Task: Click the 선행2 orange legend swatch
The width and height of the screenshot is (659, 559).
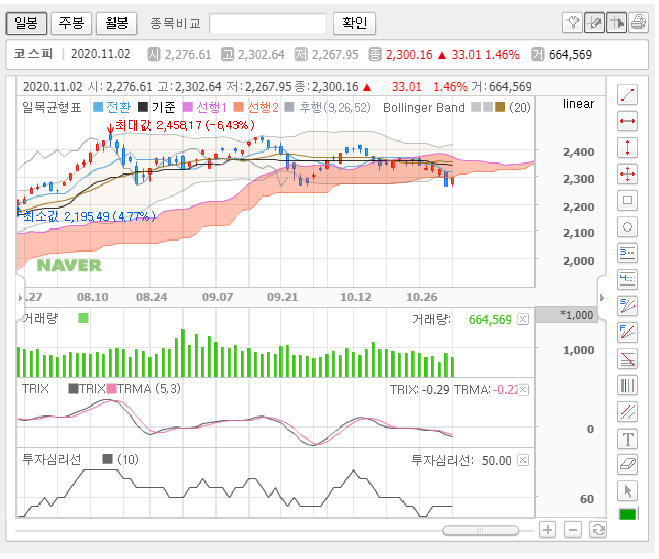Action: point(239,107)
